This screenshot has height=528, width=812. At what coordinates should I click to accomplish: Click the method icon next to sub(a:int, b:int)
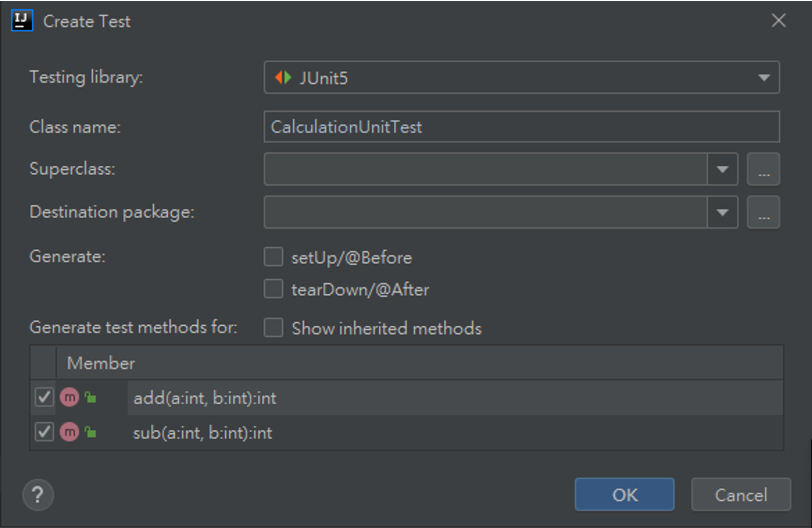[69, 432]
